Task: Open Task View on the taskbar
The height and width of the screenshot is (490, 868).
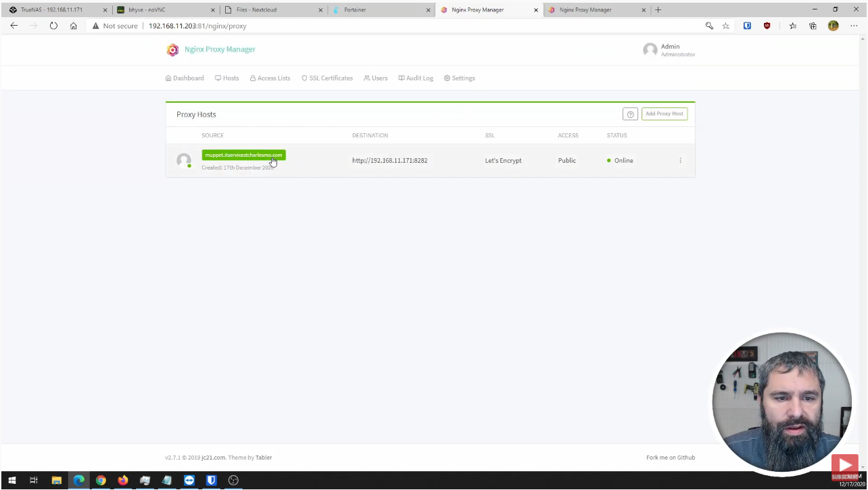Action: tap(34, 481)
